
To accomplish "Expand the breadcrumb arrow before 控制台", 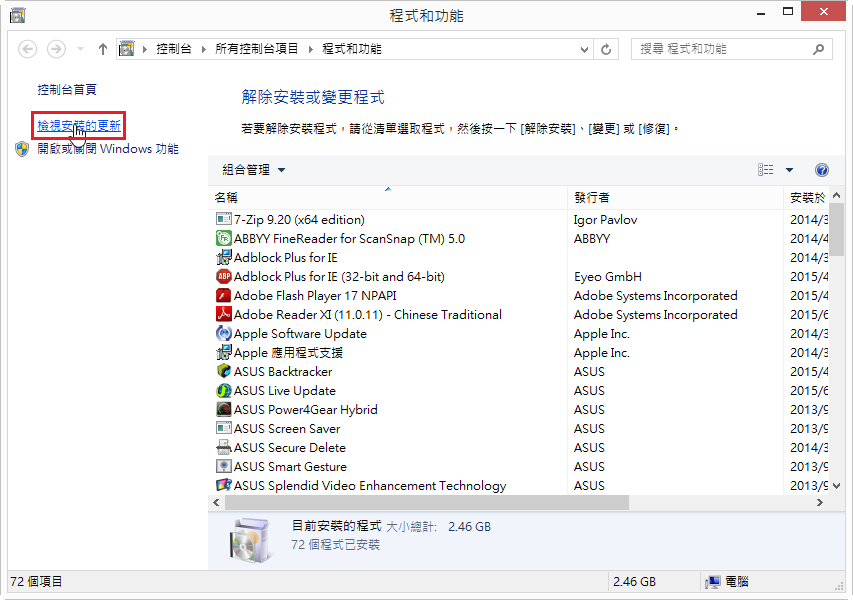I will (145, 50).
